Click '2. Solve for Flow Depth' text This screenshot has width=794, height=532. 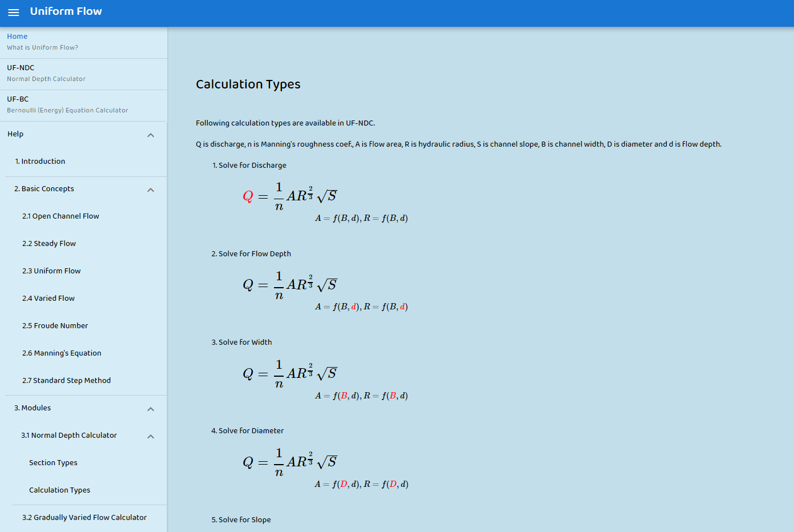coord(251,254)
